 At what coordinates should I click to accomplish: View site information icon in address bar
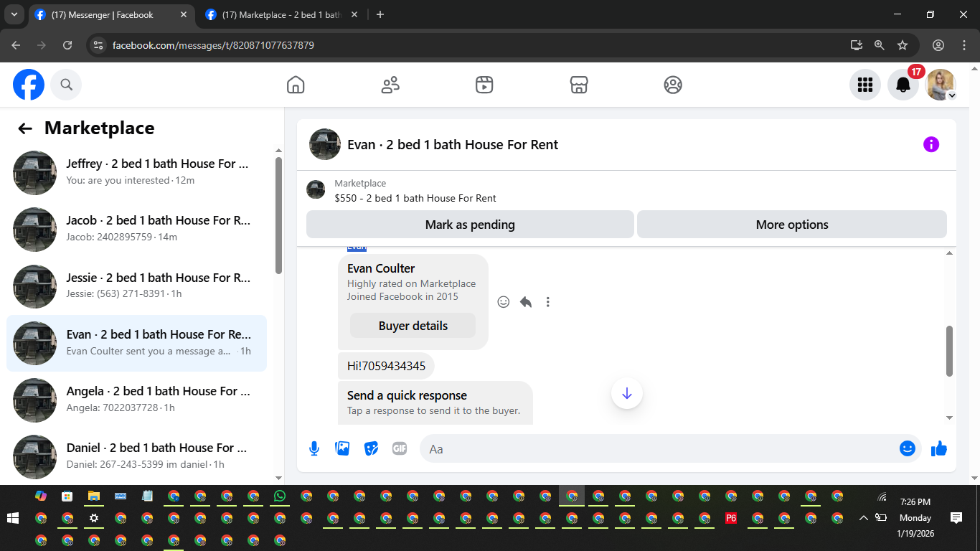click(98, 45)
